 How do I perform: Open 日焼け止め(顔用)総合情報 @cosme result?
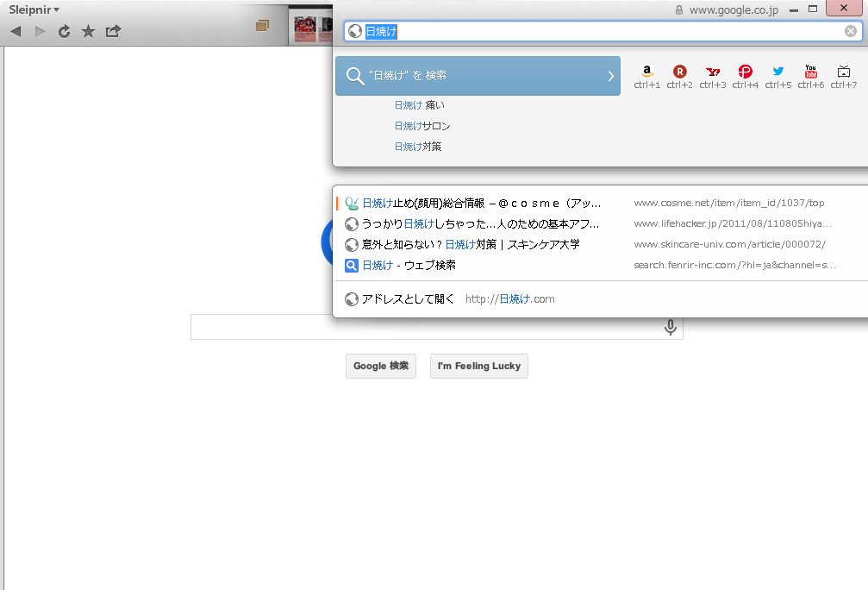point(481,204)
